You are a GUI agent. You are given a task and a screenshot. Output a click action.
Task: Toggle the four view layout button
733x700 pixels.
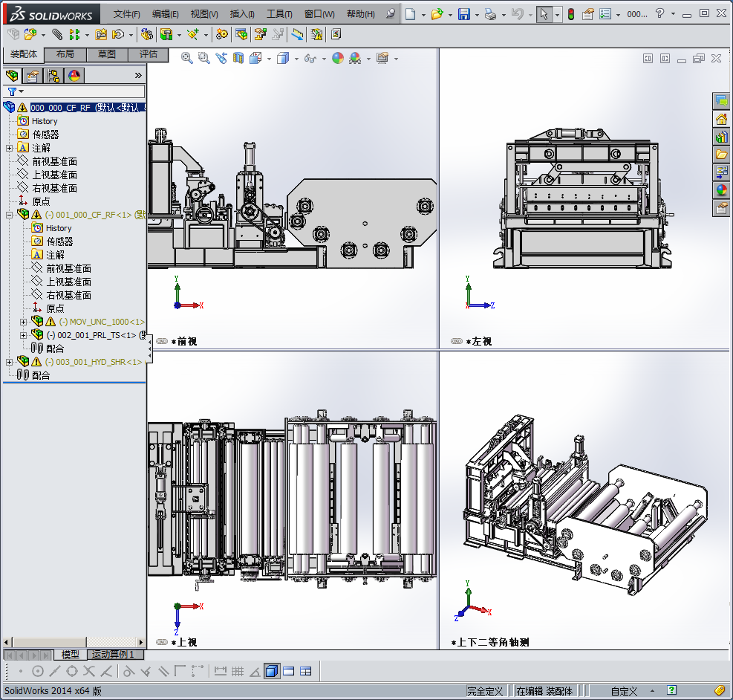coord(305,671)
